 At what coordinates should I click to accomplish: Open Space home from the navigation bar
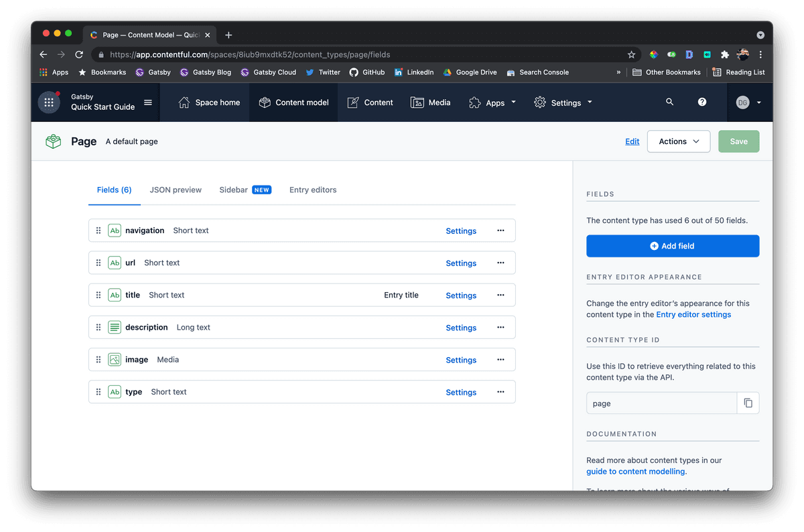click(x=208, y=102)
